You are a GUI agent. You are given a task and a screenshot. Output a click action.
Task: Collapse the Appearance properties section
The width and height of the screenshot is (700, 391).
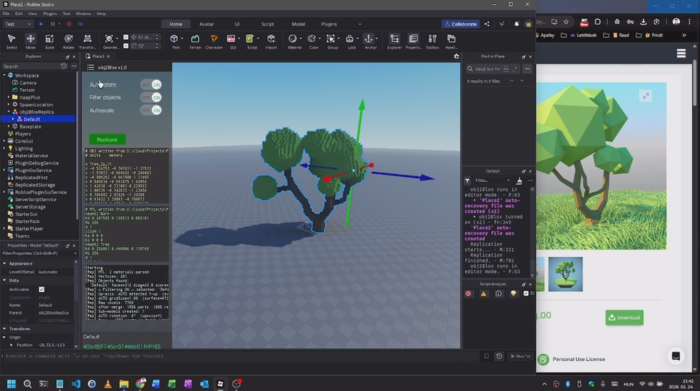point(4,264)
